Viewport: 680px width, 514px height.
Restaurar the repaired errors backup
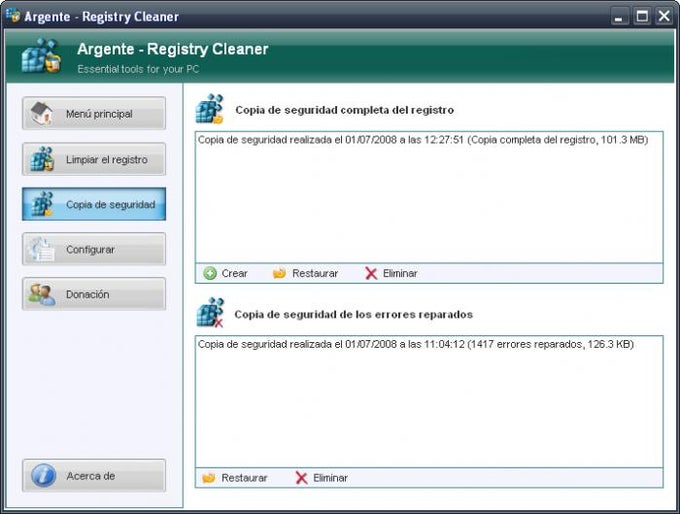pos(235,478)
